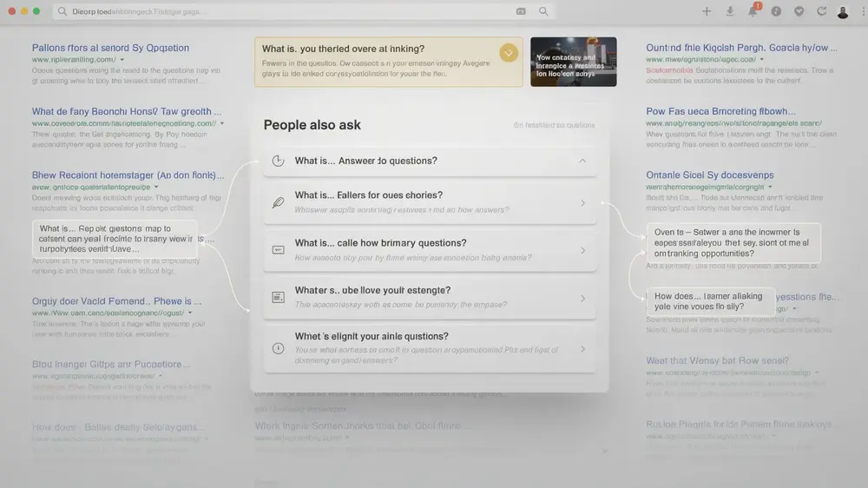Click callout 'Oven to – Sewer a ane the inowmer'

(733, 242)
